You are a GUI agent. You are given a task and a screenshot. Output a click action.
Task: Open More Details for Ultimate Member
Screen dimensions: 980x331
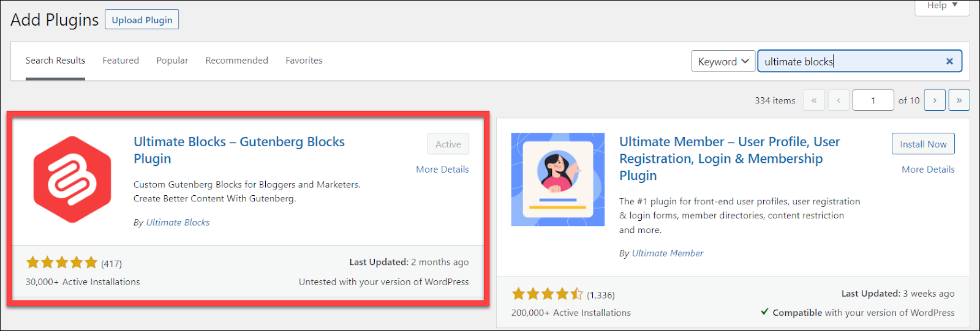928,169
